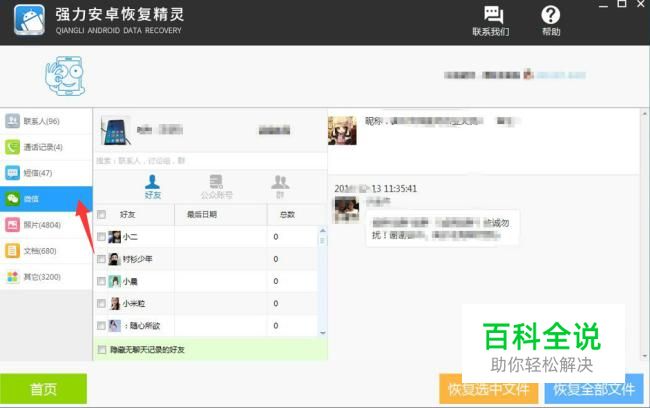Image resolution: width=650 pixels, height=408 pixels.
Task: Click the friend list scrollbar down arrow
Action: click(x=323, y=333)
